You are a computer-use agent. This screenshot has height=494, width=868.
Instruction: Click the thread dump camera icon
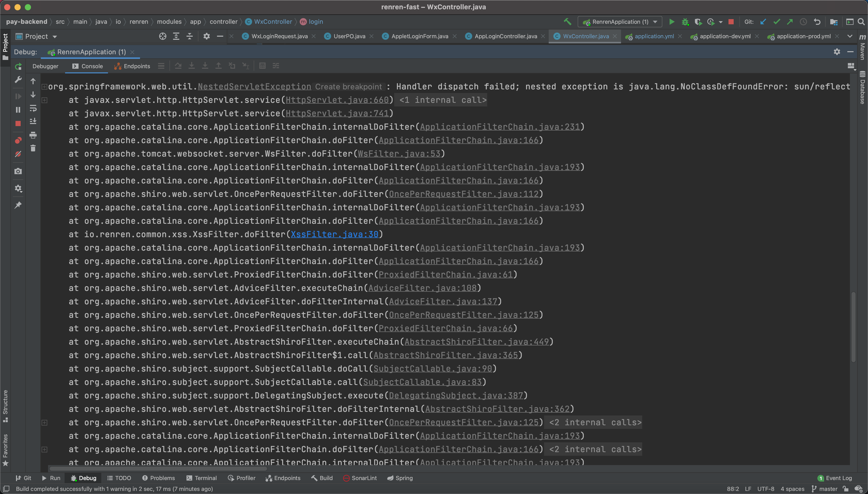click(18, 171)
